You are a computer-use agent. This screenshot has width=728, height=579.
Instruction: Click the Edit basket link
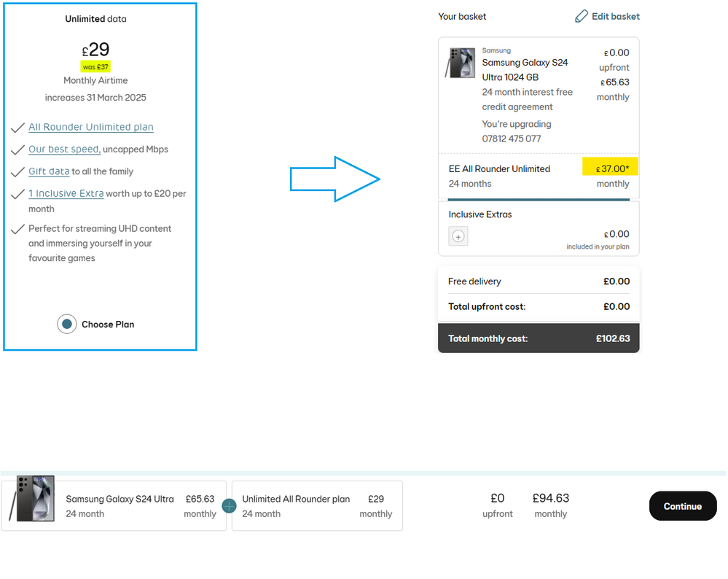tap(616, 17)
